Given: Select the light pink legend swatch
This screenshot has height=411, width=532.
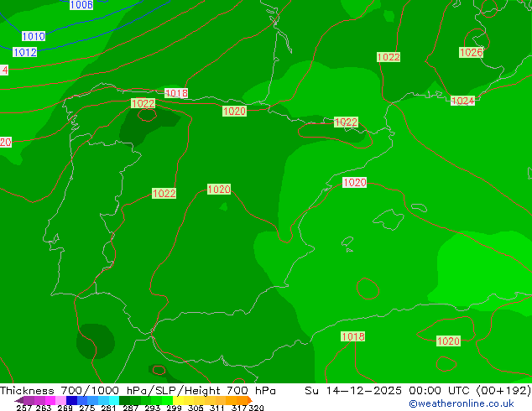Looking at the screenshot, I should [x=60, y=400].
